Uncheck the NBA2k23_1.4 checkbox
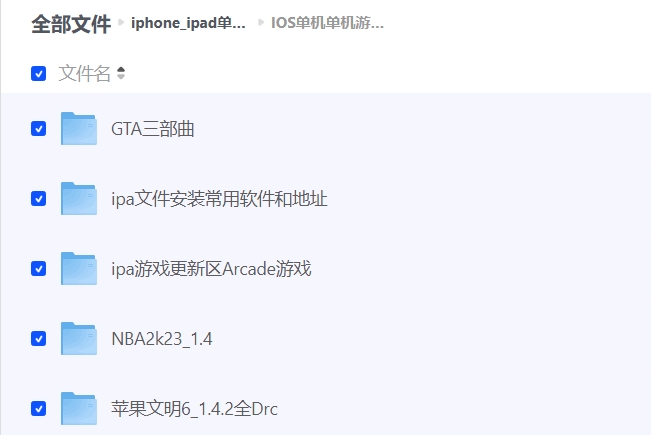 coord(39,339)
